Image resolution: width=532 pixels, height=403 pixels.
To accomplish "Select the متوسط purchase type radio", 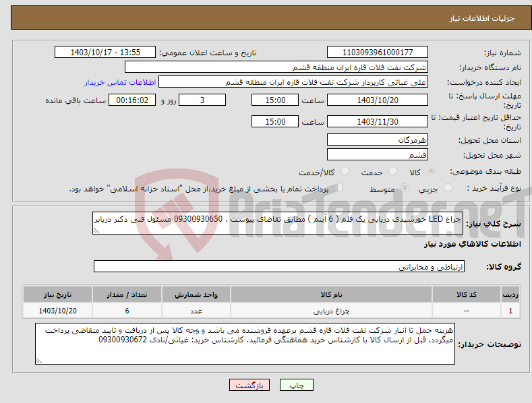I will (405, 187).
